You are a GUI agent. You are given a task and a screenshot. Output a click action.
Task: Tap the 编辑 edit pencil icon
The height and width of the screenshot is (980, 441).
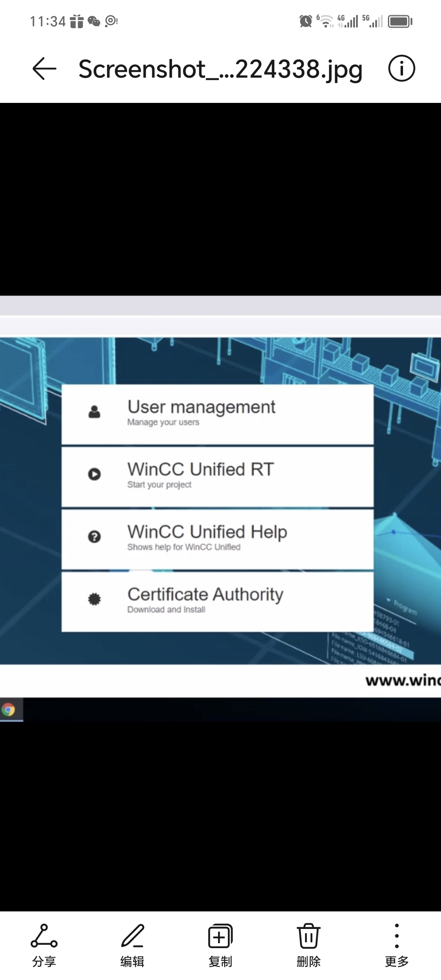(132, 936)
